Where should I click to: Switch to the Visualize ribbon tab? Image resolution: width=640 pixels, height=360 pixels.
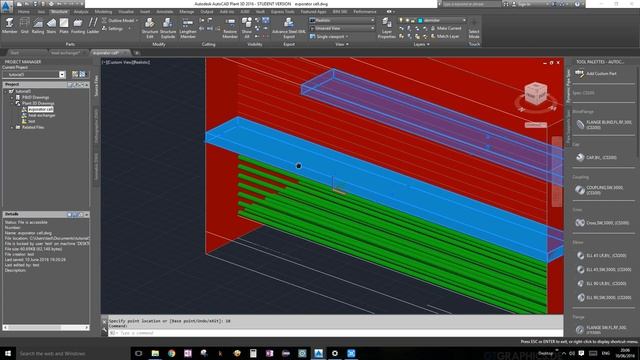pos(126,12)
